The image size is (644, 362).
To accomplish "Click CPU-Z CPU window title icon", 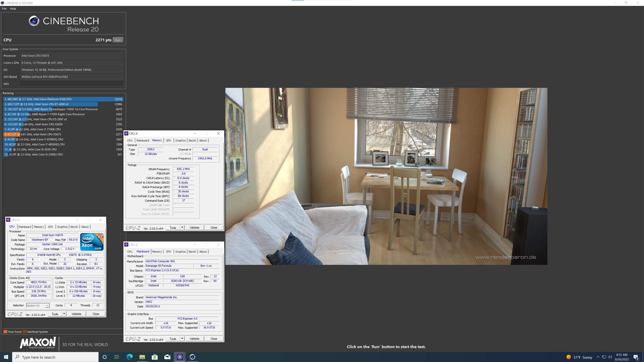I will [x=8, y=220].
